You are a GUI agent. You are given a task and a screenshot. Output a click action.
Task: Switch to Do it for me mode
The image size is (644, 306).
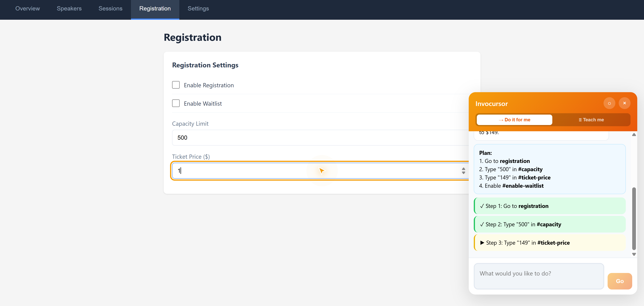point(514,120)
